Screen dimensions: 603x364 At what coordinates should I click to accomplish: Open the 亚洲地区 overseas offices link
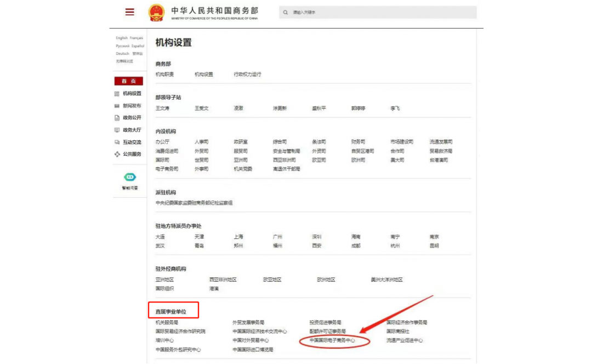164,280
